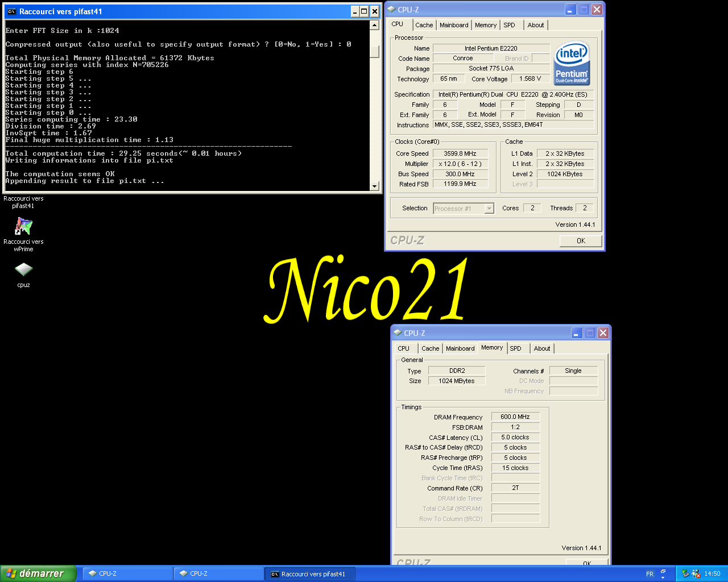Viewport: 728px width, 582px height.
Task: Click the top CPU-Z window title bar icon
Action: point(391,10)
